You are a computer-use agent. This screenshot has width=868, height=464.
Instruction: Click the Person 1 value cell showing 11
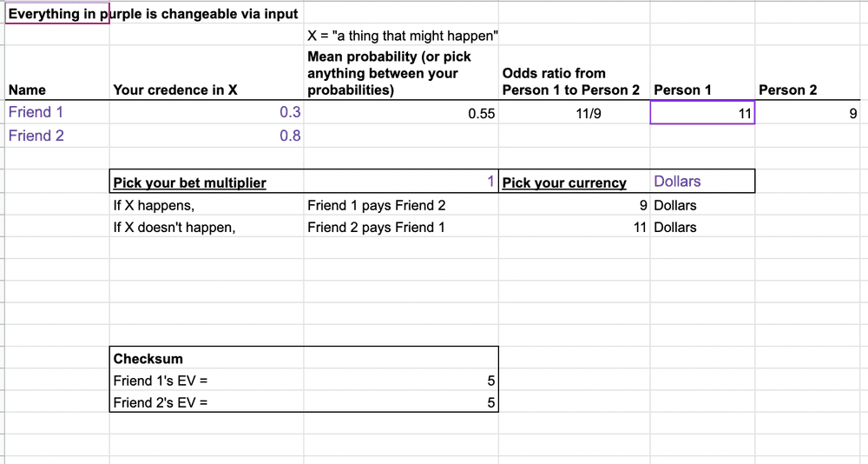[702, 113]
